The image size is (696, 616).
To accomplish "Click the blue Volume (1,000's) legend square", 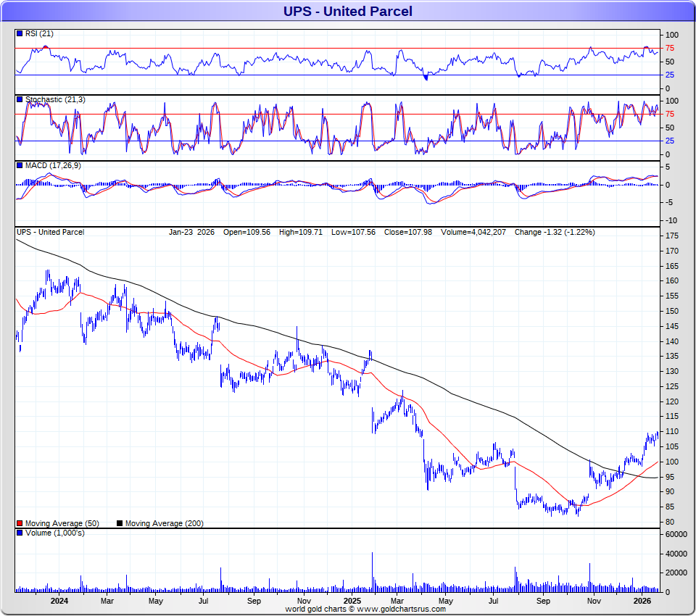I will (x=20, y=533).
